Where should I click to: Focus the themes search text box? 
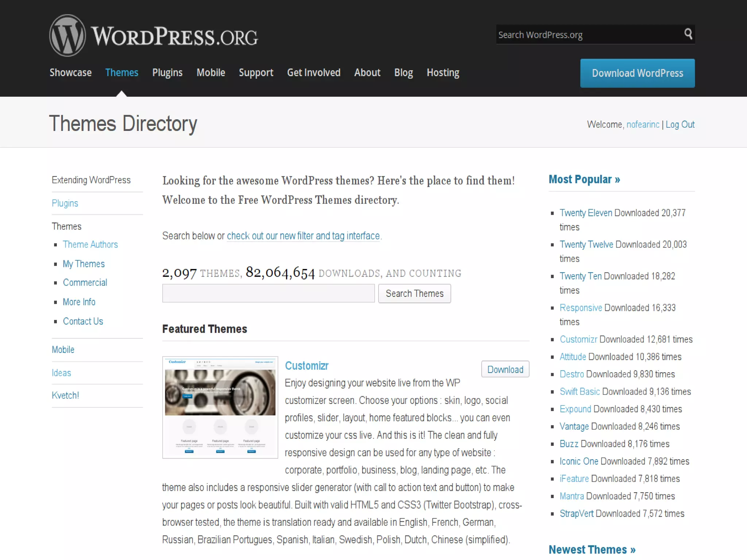[268, 293]
